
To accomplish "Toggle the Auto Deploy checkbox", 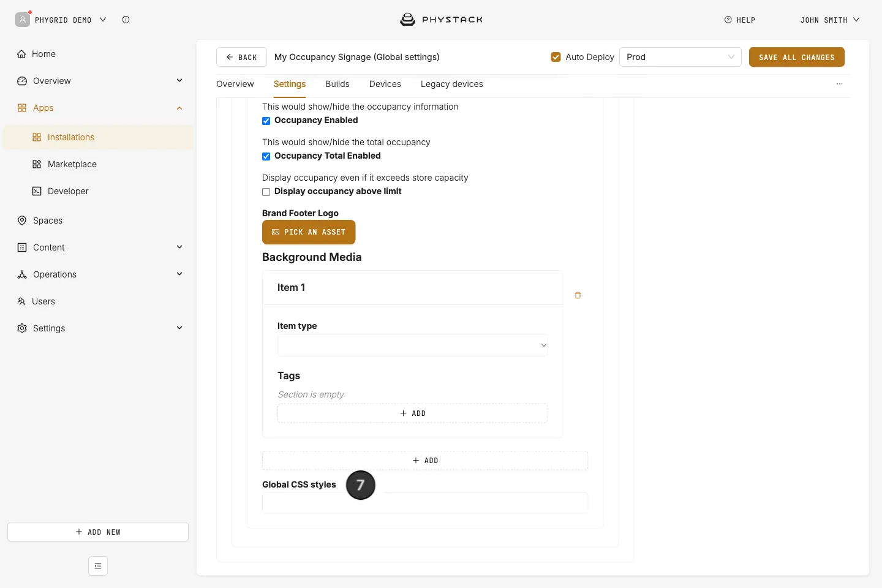I will pos(556,57).
